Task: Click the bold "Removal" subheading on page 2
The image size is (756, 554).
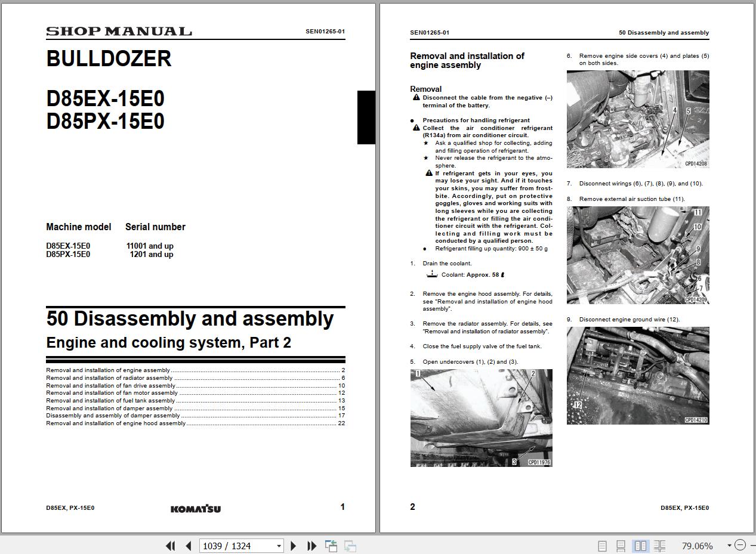Action: 426,89
